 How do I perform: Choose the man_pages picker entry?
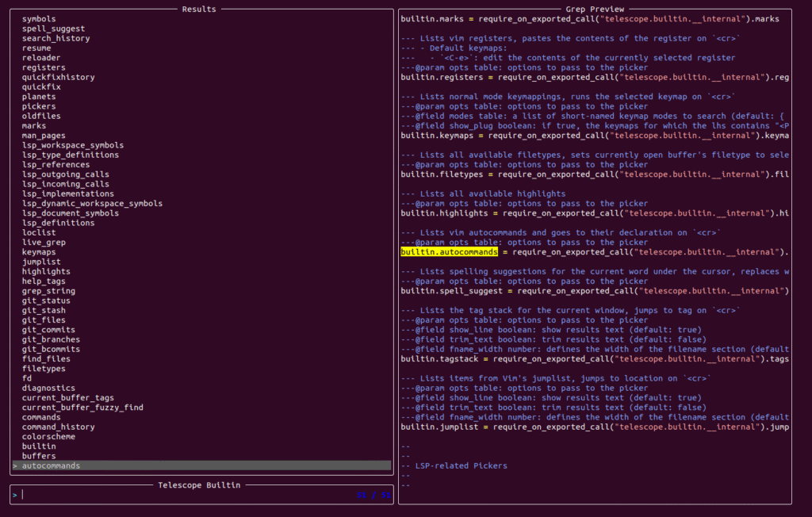pyautogui.click(x=44, y=136)
